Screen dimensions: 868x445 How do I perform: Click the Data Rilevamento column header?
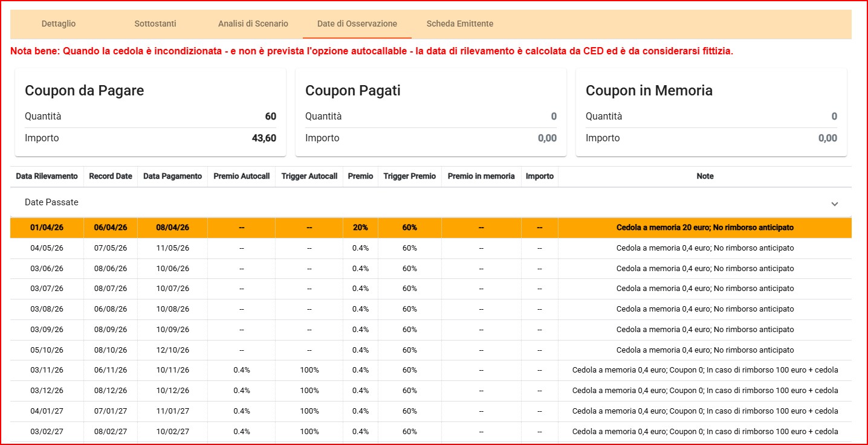(x=47, y=176)
